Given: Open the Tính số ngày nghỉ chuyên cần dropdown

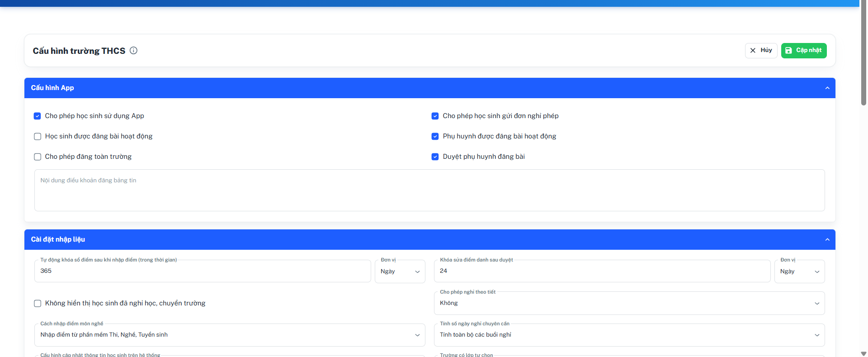Looking at the screenshot, I should (629, 335).
